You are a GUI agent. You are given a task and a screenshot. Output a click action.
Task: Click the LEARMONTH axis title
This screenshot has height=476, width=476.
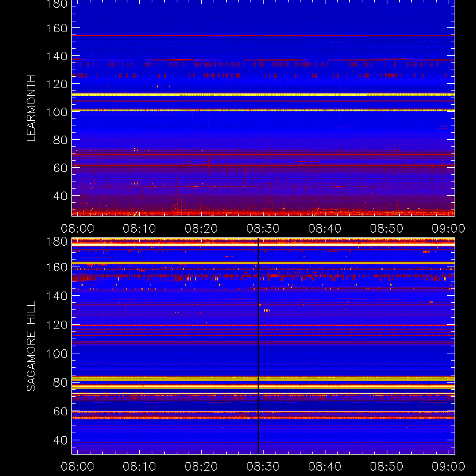point(31,108)
